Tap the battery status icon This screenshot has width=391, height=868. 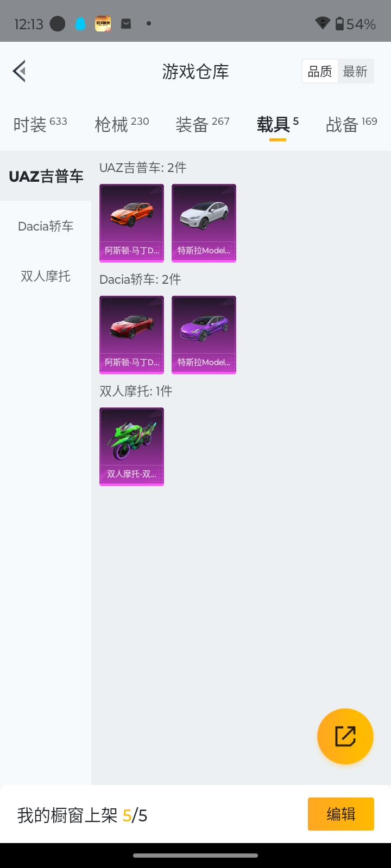[x=339, y=24]
